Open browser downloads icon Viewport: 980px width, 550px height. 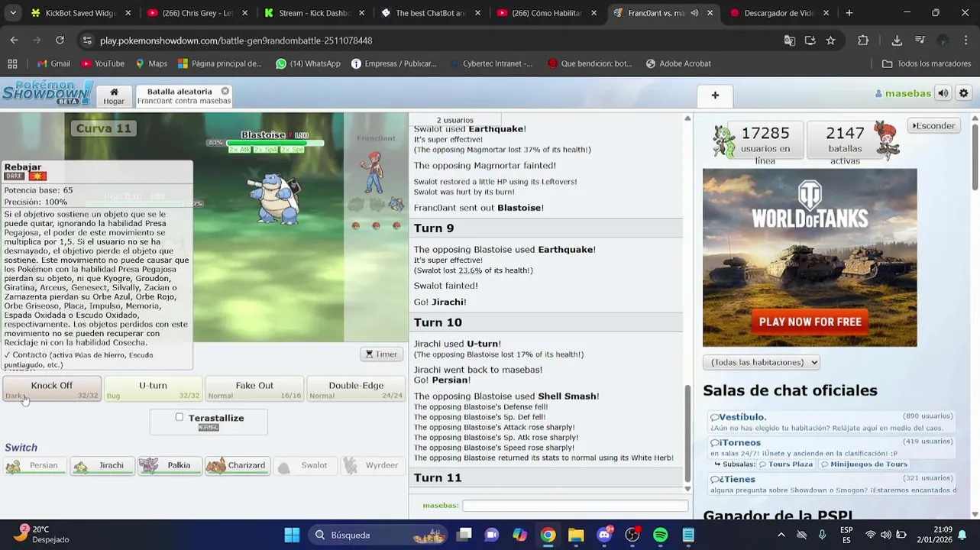[x=897, y=40]
